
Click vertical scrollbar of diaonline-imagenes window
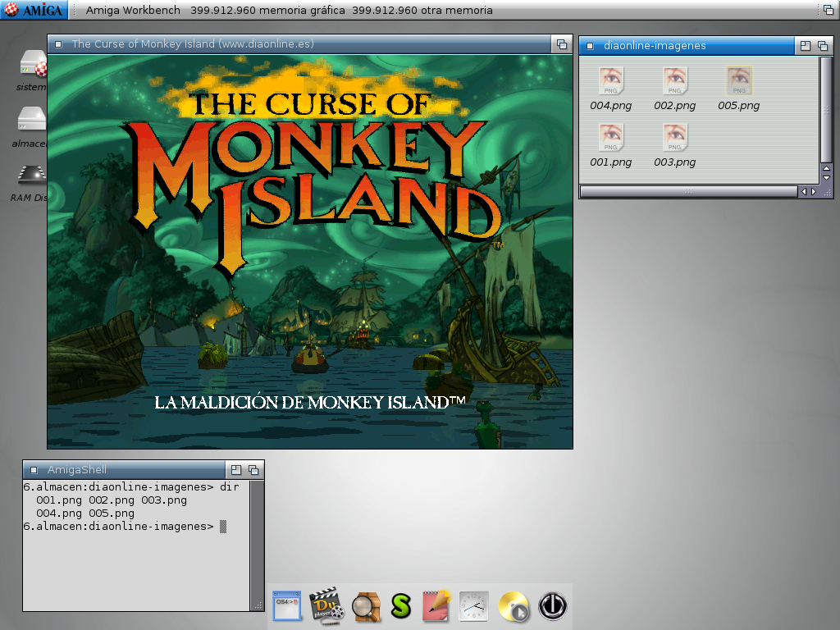[827, 109]
